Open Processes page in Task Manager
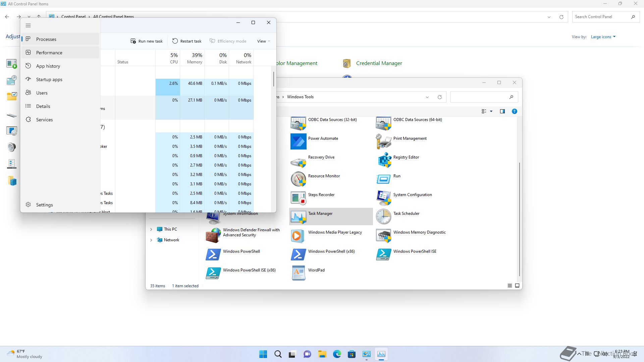Screen dimensions: 644x362 click(61, 39)
